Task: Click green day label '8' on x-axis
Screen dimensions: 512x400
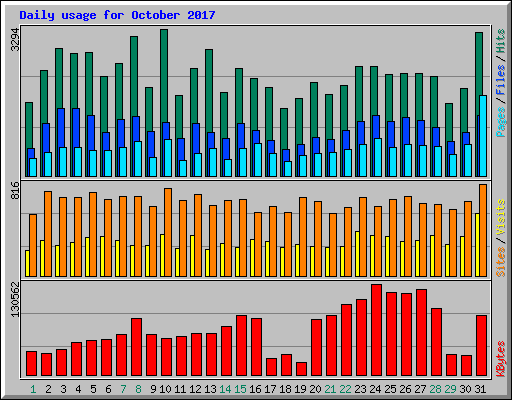Action: 138,389
